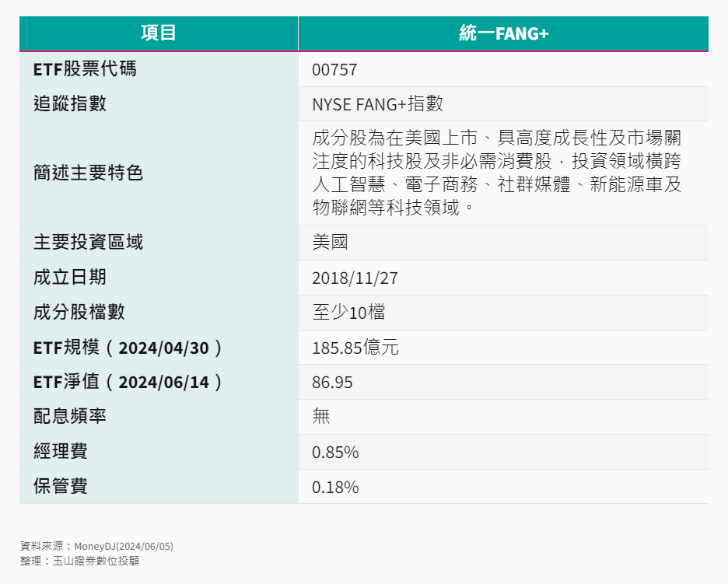Select the 成立日期 row label
The width and height of the screenshot is (728, 584).
pos(70,277)
